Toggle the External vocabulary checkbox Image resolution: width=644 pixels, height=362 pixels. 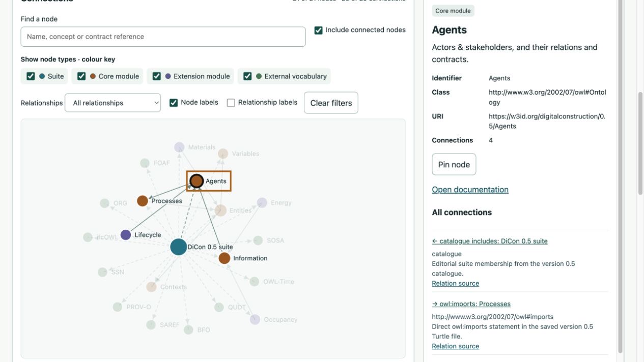[247, 76]
